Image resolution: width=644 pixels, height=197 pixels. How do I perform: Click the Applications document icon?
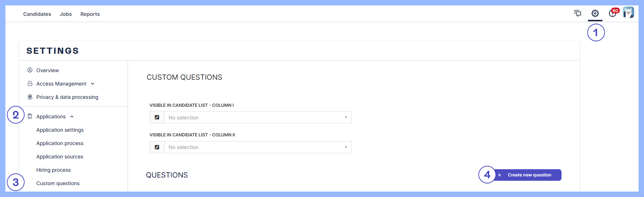coord(30,116)
